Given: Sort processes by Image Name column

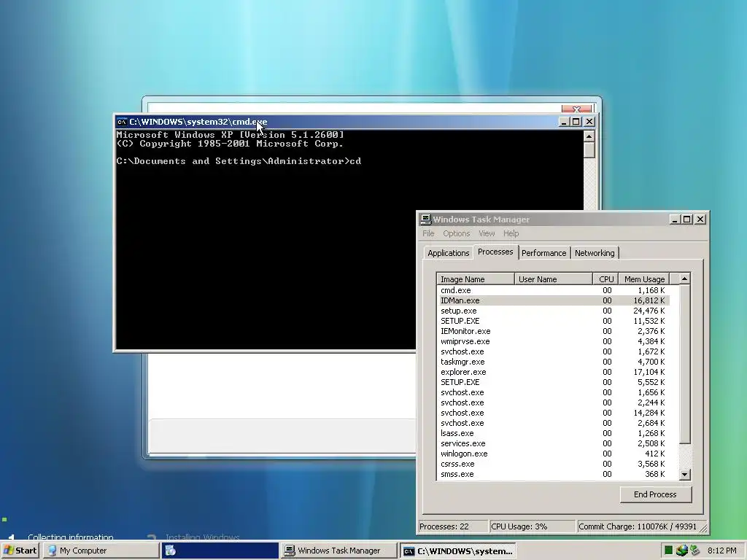Looking at the screenshot, I should pos(475,279).
